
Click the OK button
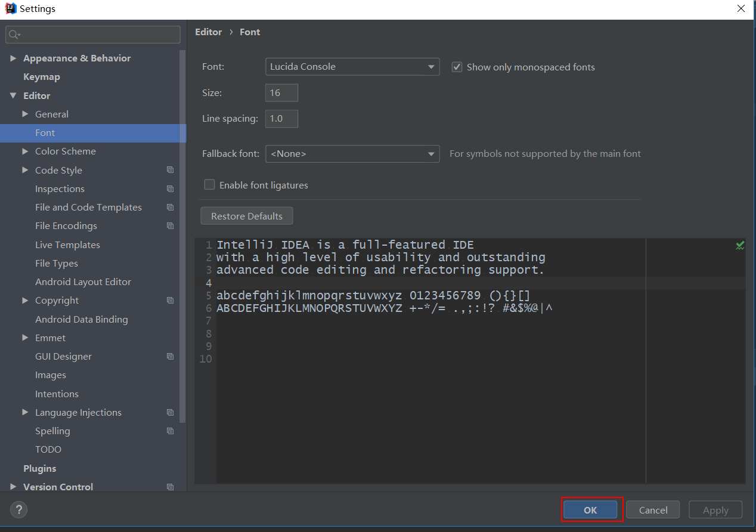click(x=590, y=510)
